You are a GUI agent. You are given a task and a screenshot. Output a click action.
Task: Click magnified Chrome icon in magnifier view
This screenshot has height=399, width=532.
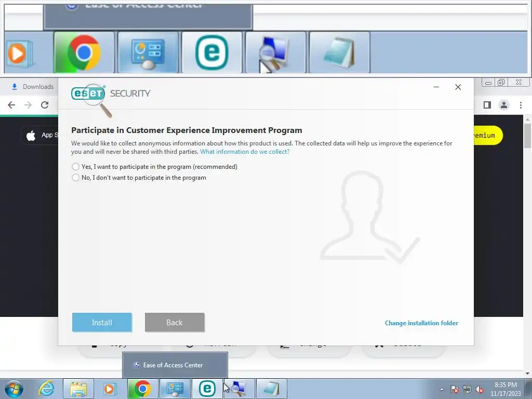tap(84, 52)
